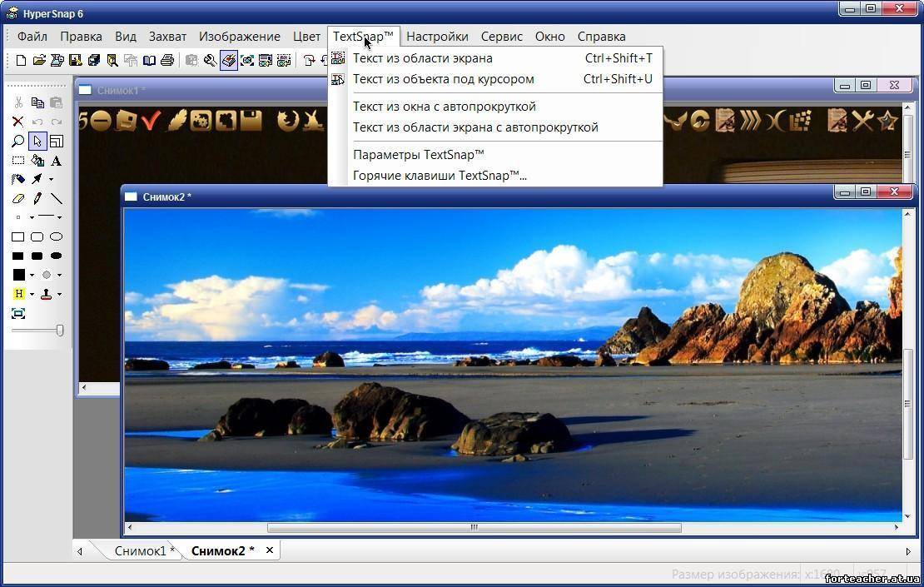Open the Захват menu
This screenshot has width=924, height=587.
point(167,36)
